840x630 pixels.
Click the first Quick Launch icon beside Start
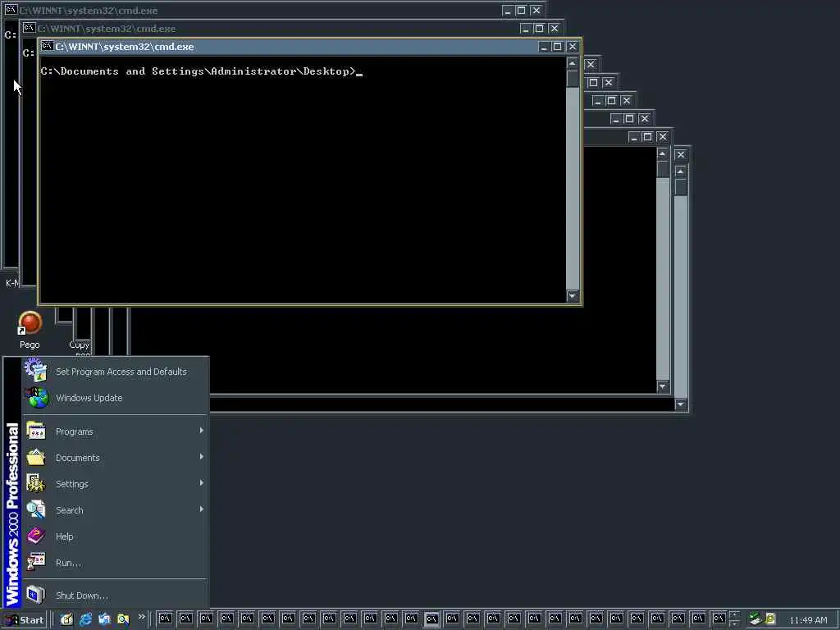(x=66, y=619)
